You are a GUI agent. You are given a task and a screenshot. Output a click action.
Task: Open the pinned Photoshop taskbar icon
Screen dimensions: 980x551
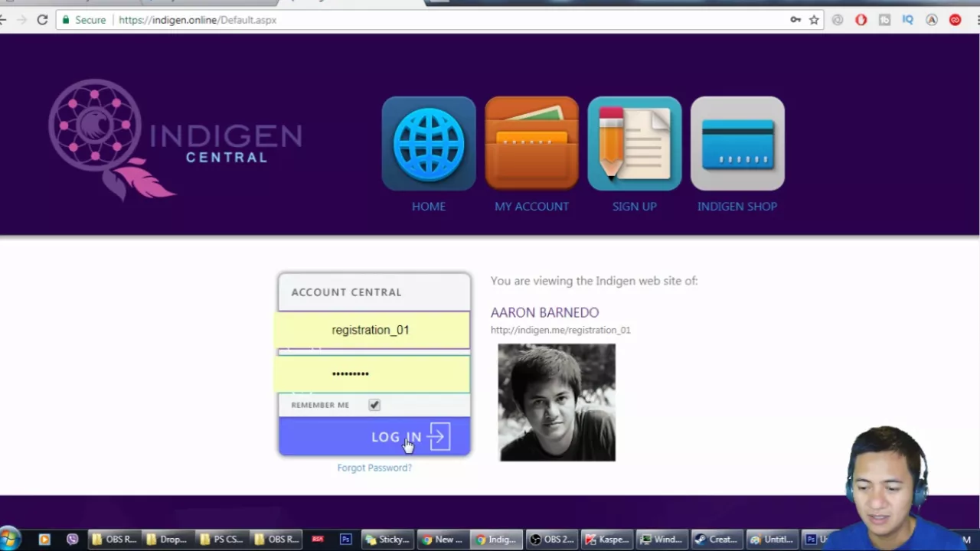tap(346, 540)
